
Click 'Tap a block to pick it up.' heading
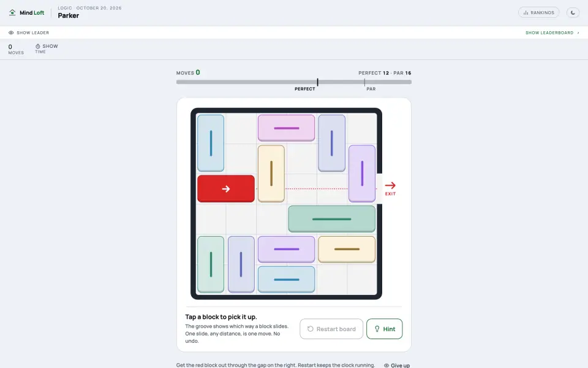pyautogui.click(x=221, y=317)
